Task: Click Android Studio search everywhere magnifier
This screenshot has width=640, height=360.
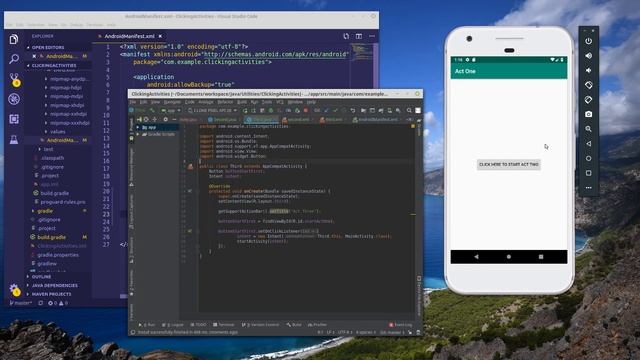Action: point(409,110)
